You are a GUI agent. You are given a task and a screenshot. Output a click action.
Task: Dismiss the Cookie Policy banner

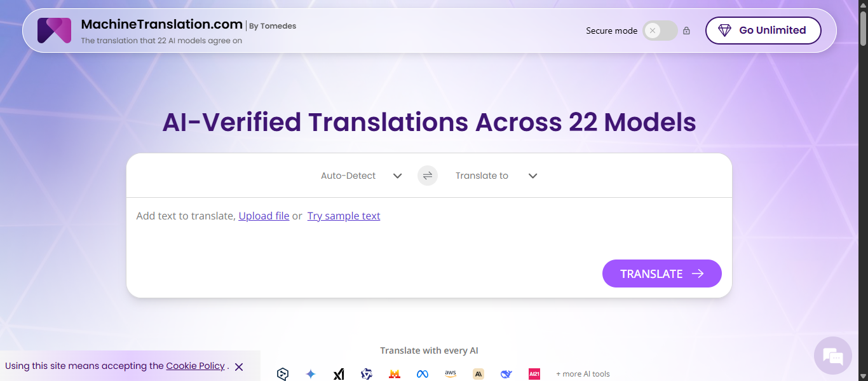[x=239, y=366]
